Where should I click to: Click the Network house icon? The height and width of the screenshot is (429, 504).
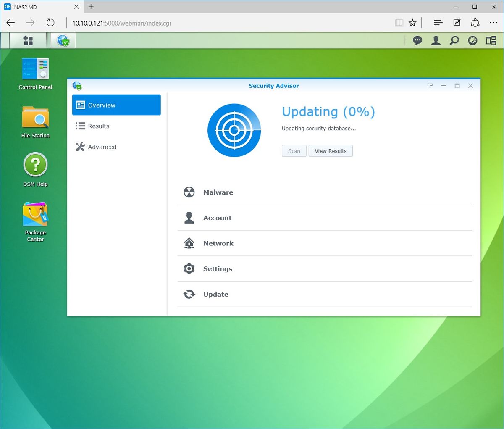[x=189, y=243]
